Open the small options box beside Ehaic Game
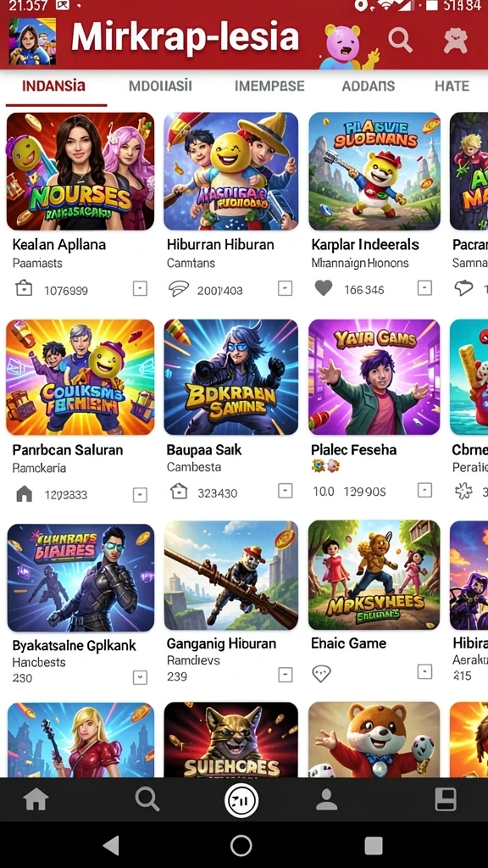The image size is (488, 868). 424,672
